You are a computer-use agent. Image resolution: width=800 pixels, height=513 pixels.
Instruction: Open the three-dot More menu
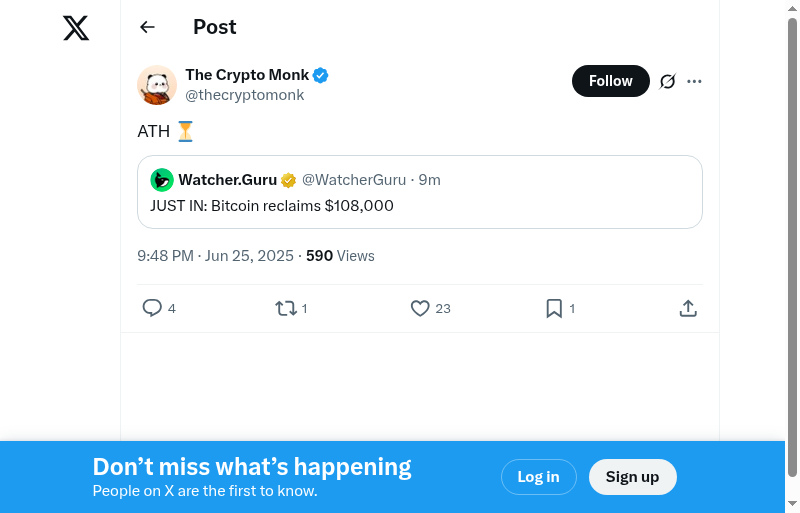click(x=695, y=81)
